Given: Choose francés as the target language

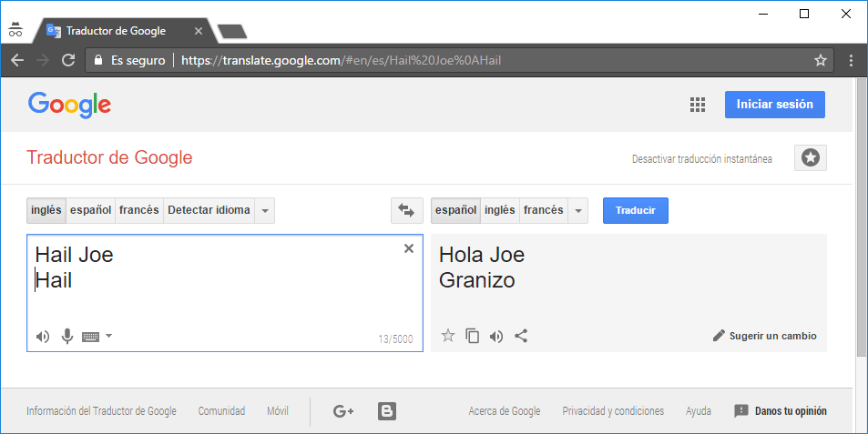Looking at the screenshot, I should (544, 210).
